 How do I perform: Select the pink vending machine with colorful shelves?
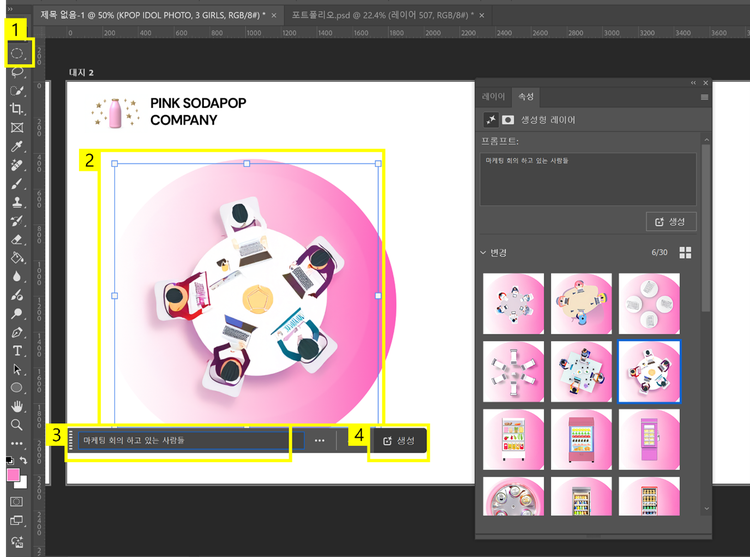click(581, 439)
